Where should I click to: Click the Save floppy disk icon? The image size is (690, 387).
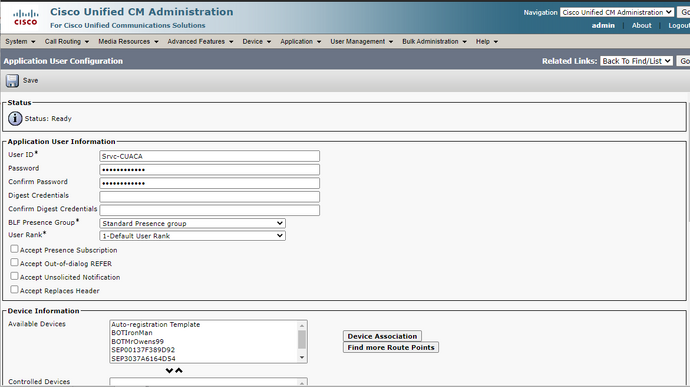click(12, 81)
